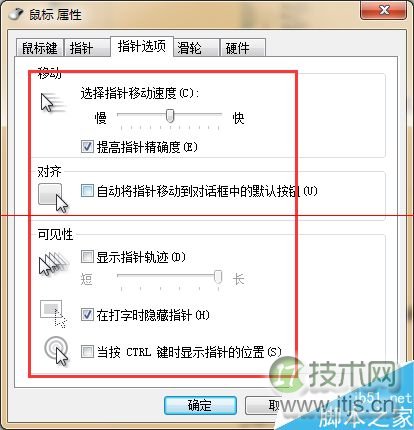Enable 自动将指针移动到对话框中的默认按钮 checkbox
The width and height of the screenshot is (414, 430).
point(87,191)
